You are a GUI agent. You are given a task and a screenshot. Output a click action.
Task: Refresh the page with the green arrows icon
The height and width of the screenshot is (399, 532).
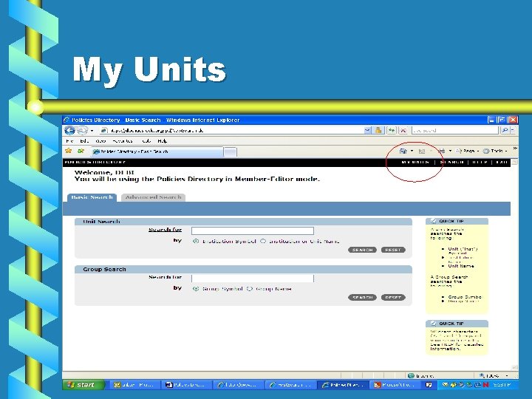pyautogui.click(x=391, y=130)
